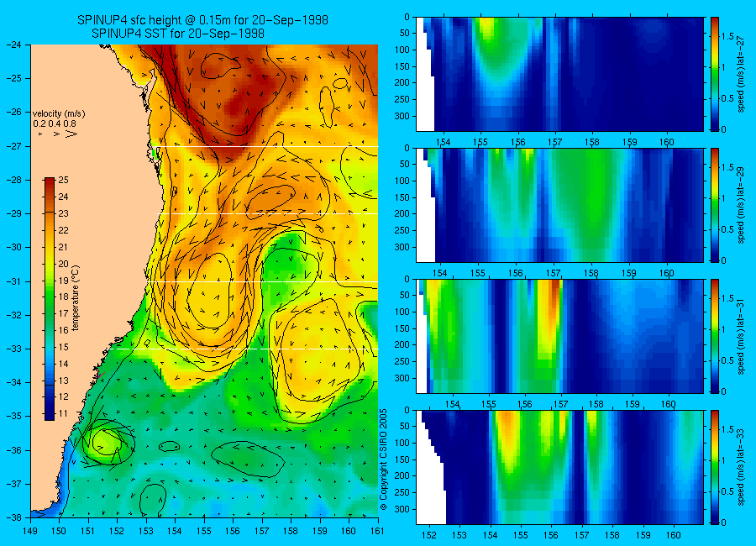Image resolution: width=756 pixels, height=546 pixels.
Task: Select the lat=-33 depth section plot
Action: (x=559, y=467)
